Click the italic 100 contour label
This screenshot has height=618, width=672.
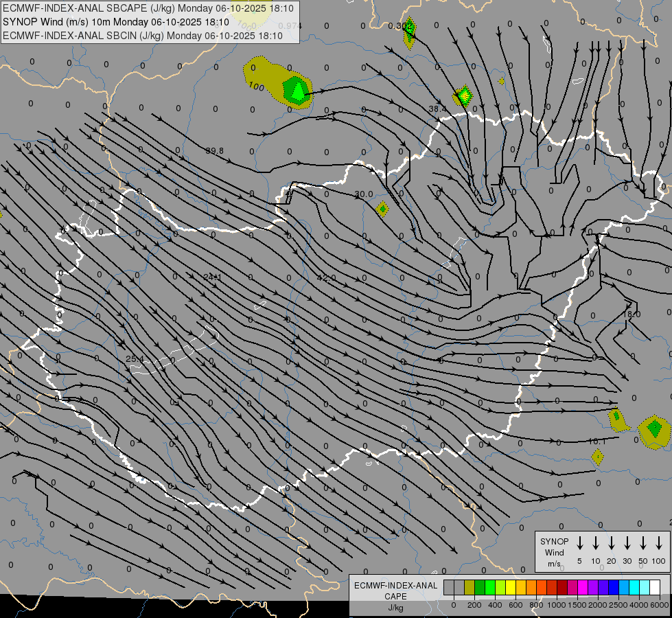click(x=256, y=87)
